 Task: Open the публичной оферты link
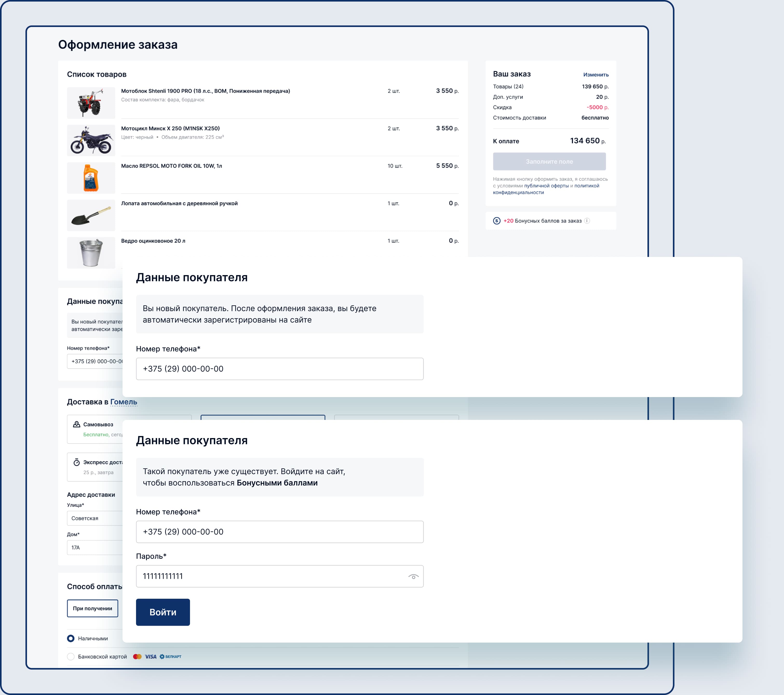546,186
